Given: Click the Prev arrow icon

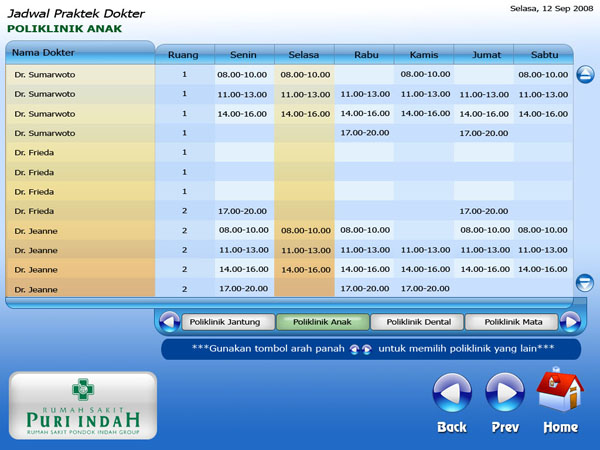Looking at the screenshot, I should coord(505,394).
